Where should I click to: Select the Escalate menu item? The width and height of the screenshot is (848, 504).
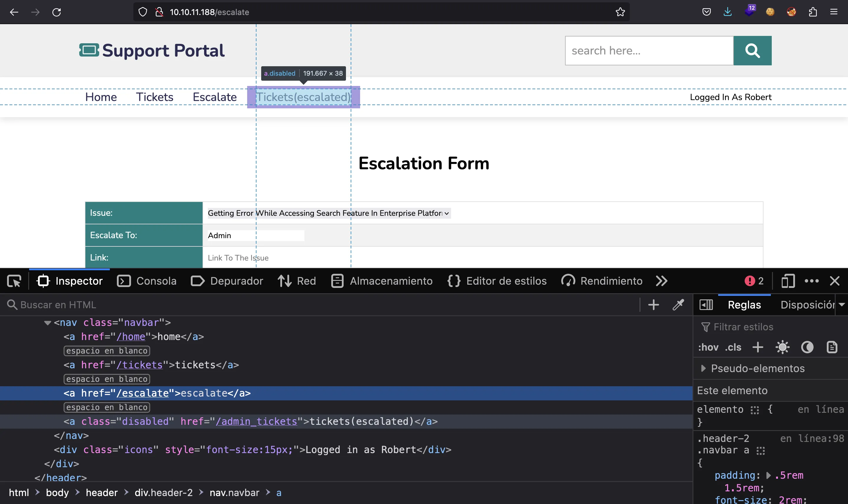tap(214, 97)
